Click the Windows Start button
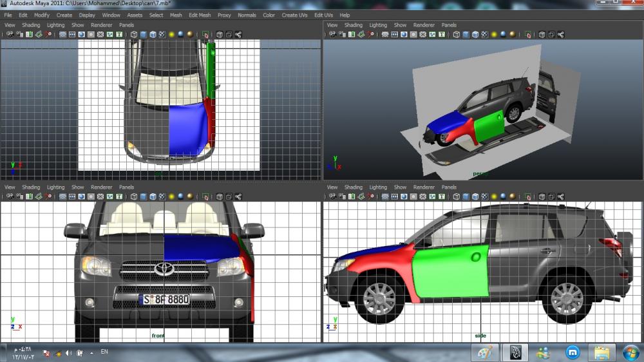This screenshot has width=644, height=362. pos(630,352)
